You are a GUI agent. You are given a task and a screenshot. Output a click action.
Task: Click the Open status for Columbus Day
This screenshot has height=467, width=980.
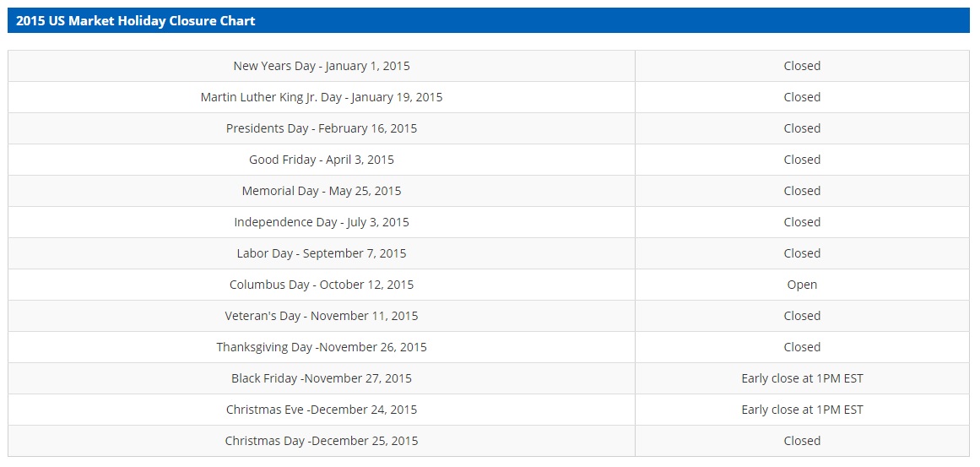point(802,285)
